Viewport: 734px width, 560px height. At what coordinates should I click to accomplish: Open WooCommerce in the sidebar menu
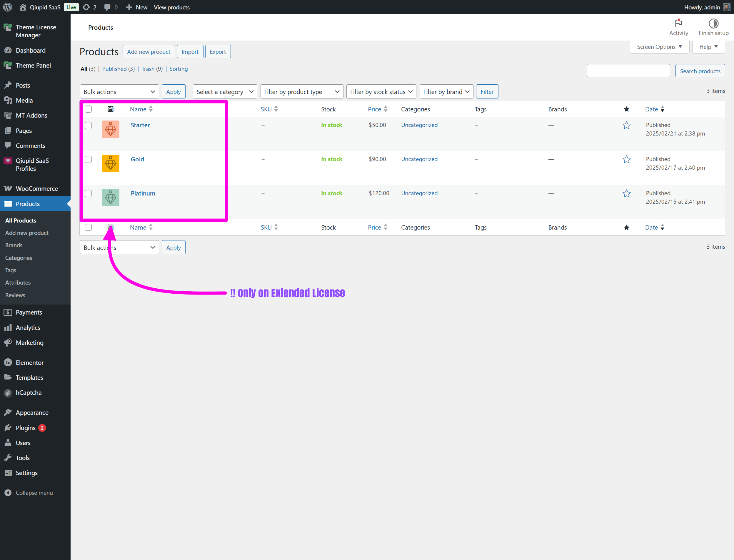[x=37, y=189]
